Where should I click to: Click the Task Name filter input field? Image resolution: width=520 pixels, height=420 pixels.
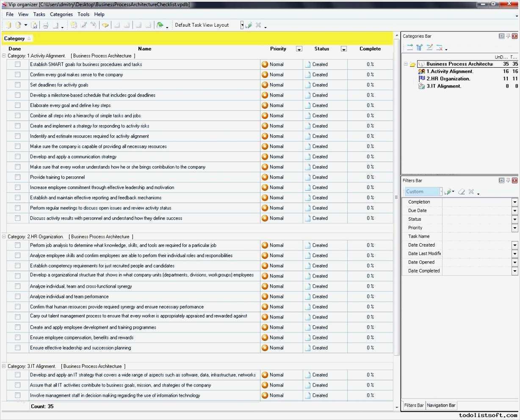[480, 236]
